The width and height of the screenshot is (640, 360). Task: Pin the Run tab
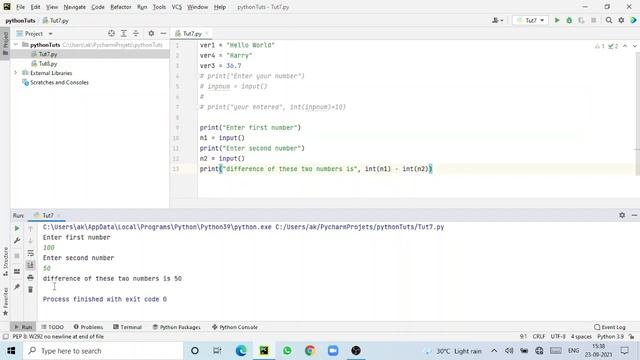[17, 287]
